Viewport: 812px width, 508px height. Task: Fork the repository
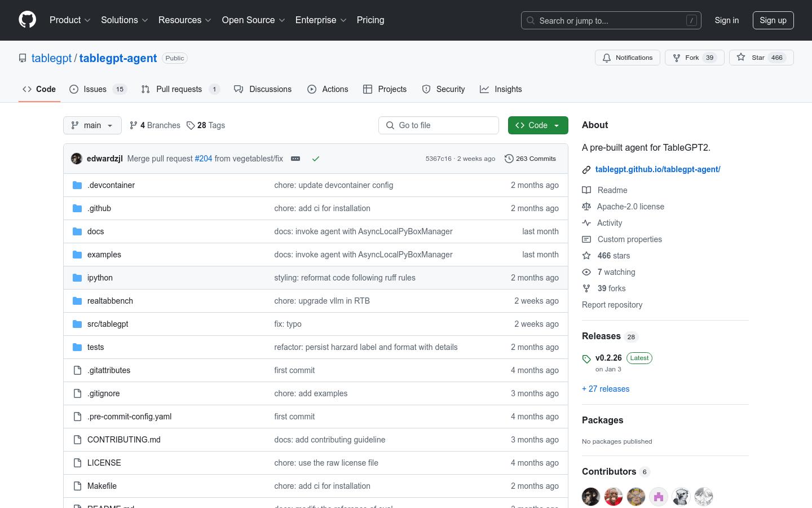(694, 58)
